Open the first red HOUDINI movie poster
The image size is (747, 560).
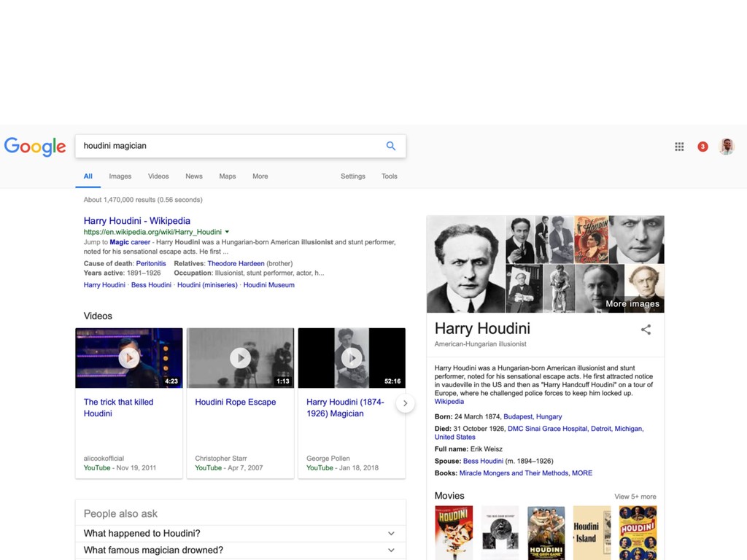tap(454, 532)
